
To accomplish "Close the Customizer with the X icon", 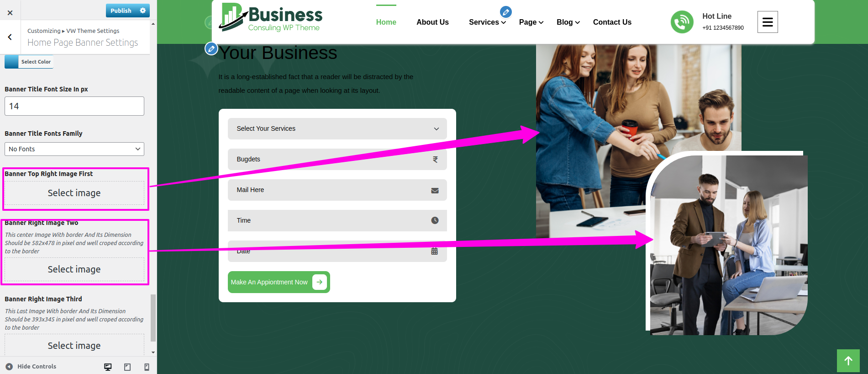I will (10, 13).
